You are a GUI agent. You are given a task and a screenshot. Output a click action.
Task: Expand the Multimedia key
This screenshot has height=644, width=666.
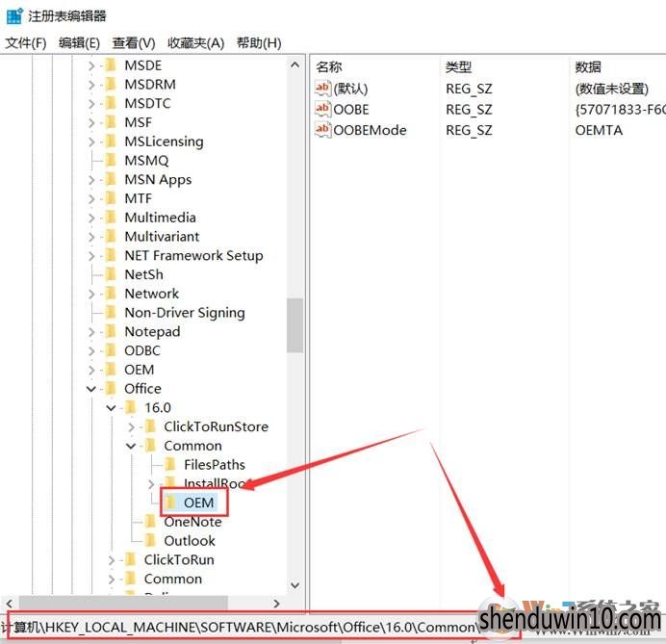[x=91, y=218]
